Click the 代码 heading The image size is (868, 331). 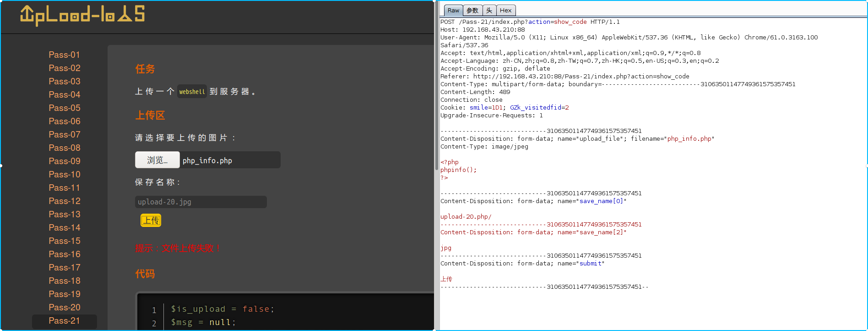point(145,274)
